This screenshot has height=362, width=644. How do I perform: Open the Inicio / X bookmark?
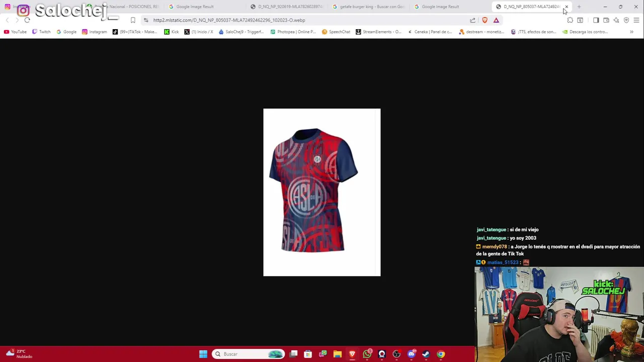coord(199,32)
